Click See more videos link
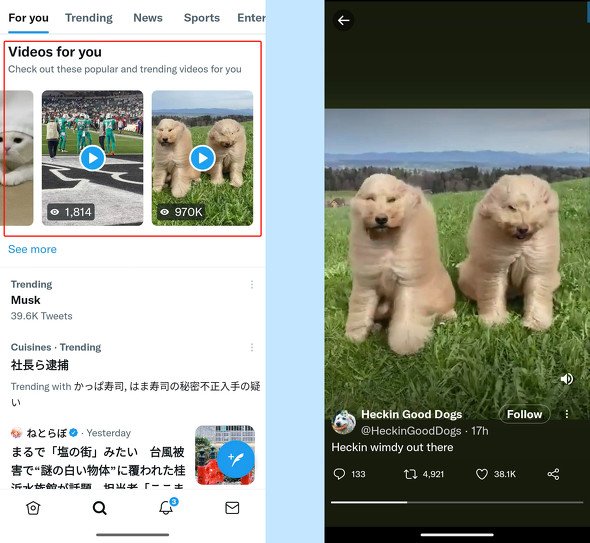This screenshot has width=590, height=543. tap(32, 249)
